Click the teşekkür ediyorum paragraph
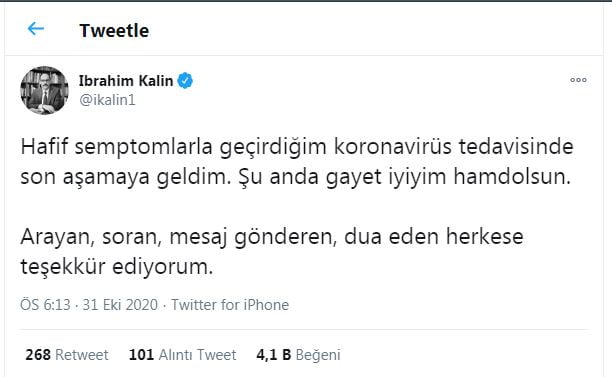Viewport: 612px width, 377px height. 272,251
